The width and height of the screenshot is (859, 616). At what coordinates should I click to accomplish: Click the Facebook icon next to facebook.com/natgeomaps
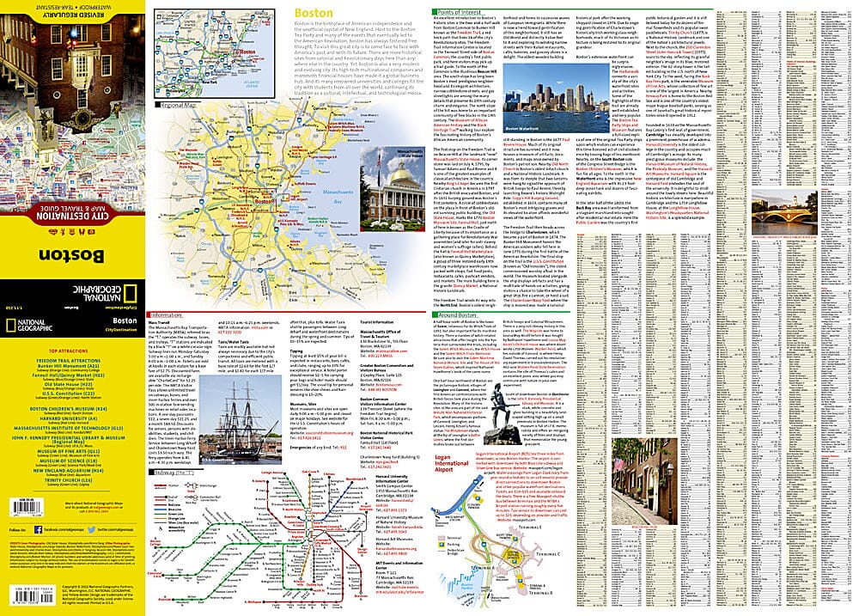tap(37, 530)
